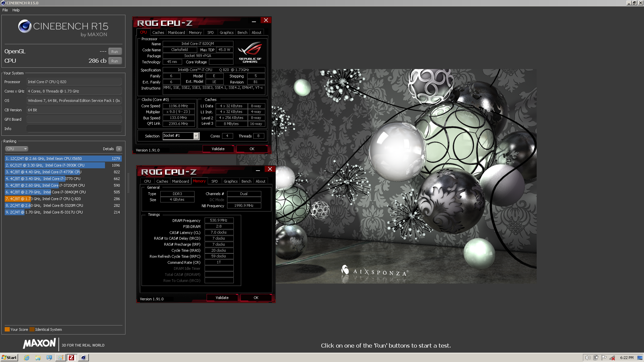Open the disconnected network tray icon
This screenshot has height=362, width=644.
(612, 358)
